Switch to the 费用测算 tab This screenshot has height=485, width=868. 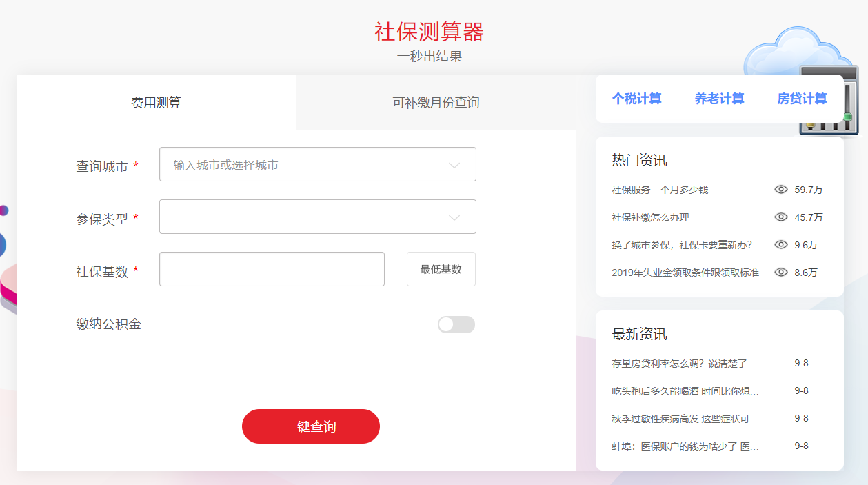pos(157,102)
